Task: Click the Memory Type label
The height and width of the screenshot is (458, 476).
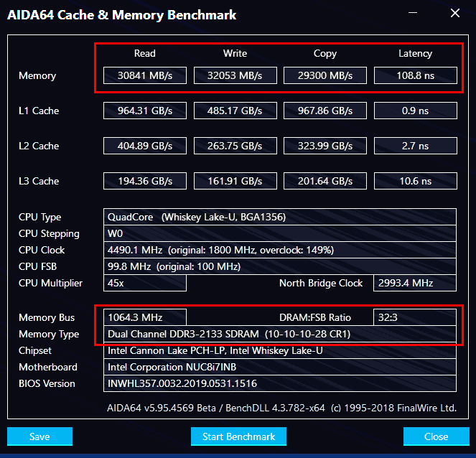Action: point(49,335)
